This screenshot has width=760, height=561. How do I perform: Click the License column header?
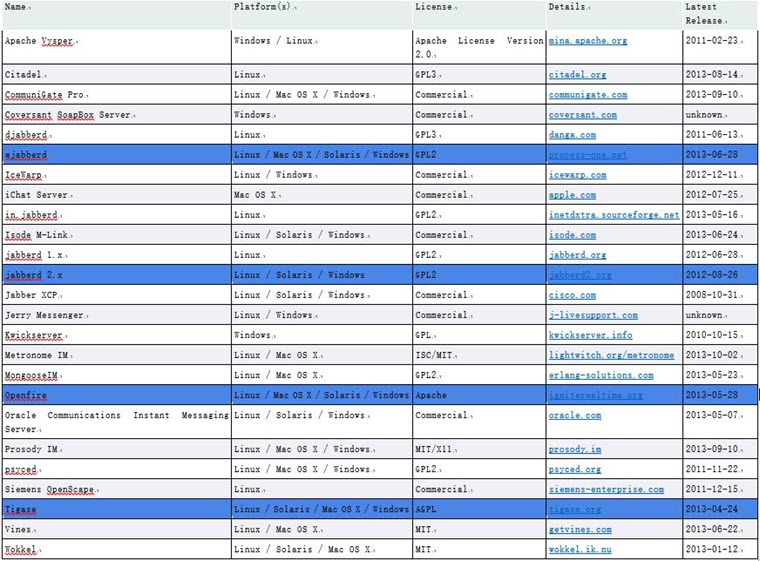click(x=479, y=15)
